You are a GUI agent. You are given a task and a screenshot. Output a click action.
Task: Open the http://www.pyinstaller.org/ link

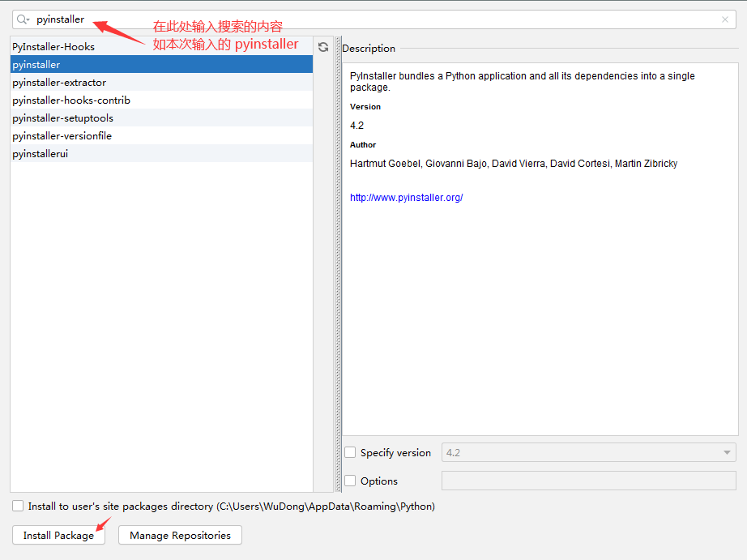[407, 197]
